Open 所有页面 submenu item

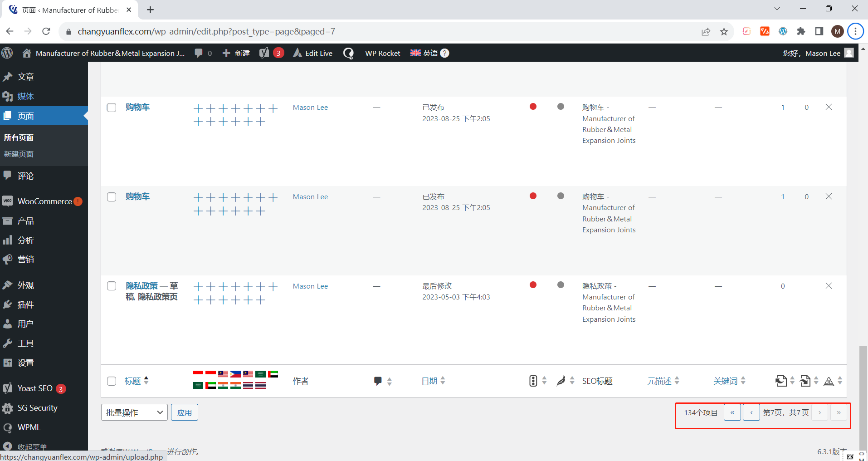(x=19, y=137)
